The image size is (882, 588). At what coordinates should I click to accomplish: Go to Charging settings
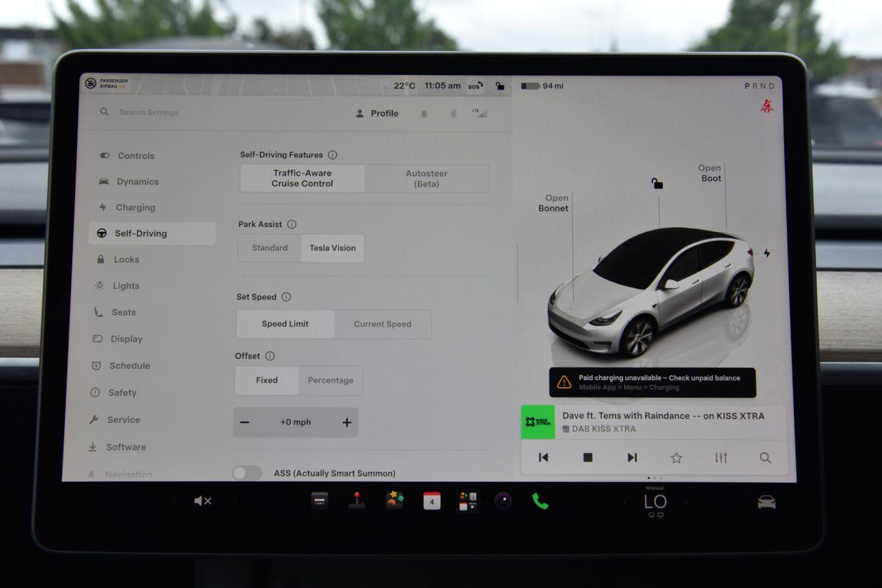point(127,207)
